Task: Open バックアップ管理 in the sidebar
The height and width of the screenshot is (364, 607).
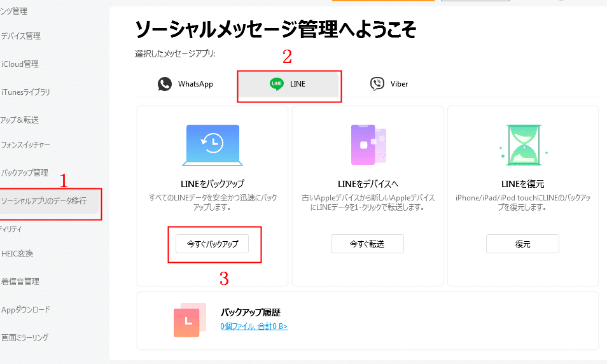Action: [x=24, y=172]
